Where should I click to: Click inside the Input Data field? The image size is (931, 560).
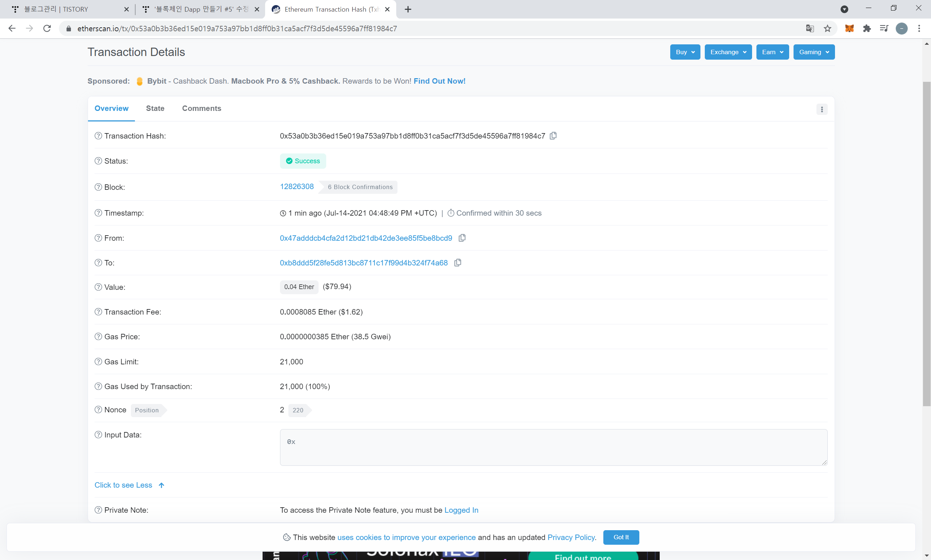click(553, 448)
